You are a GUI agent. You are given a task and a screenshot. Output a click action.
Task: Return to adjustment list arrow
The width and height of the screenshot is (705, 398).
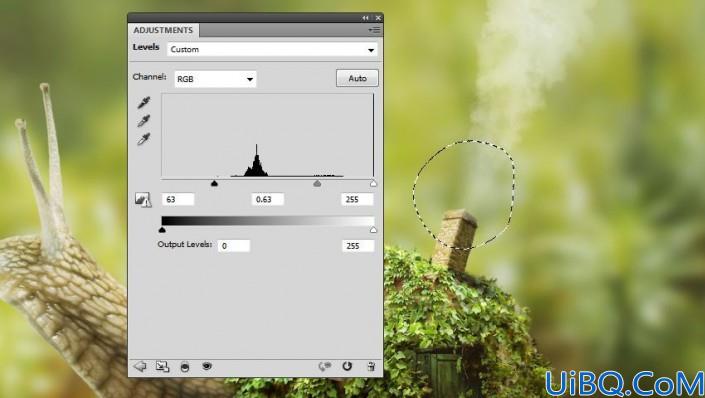(140, 367)
